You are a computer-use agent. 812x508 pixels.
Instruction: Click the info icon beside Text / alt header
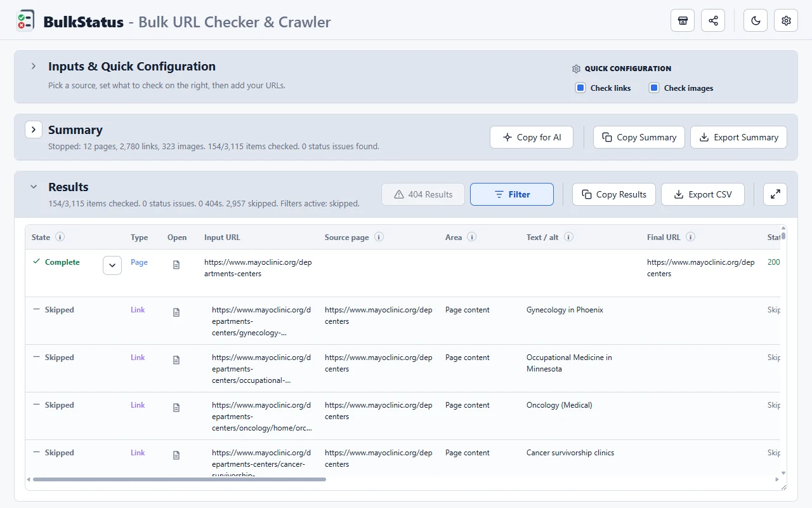pos(569,237)
